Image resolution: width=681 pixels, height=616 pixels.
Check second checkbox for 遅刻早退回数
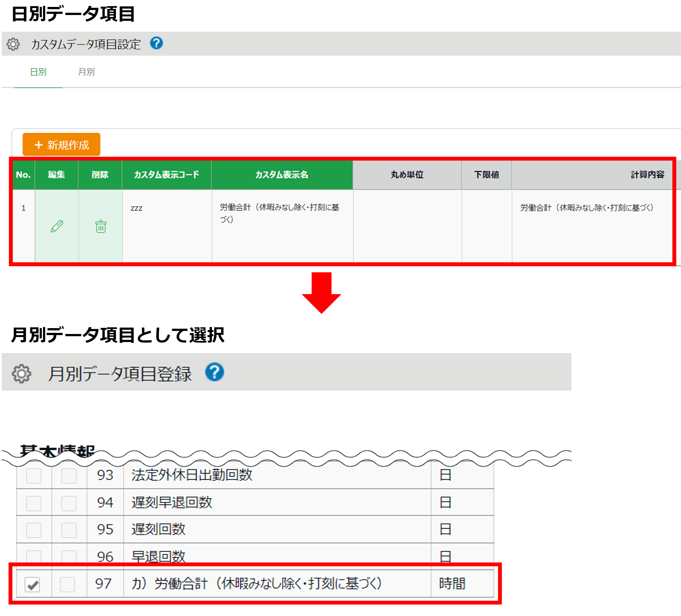click(69, 503)
